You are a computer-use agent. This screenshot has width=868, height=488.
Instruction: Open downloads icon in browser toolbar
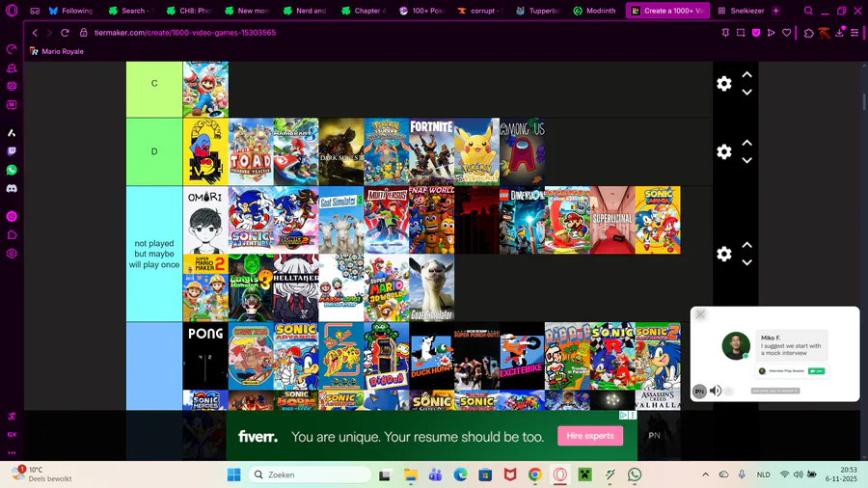(839, 33)
